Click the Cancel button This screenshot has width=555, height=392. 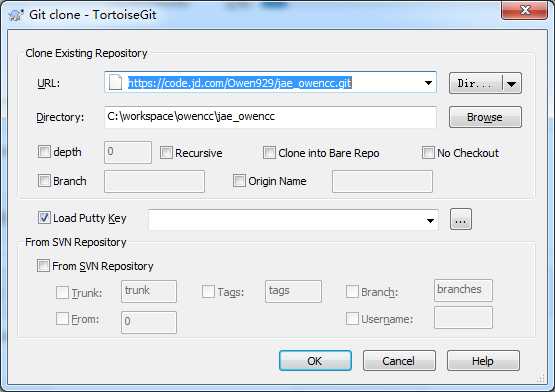coord(399,361)
